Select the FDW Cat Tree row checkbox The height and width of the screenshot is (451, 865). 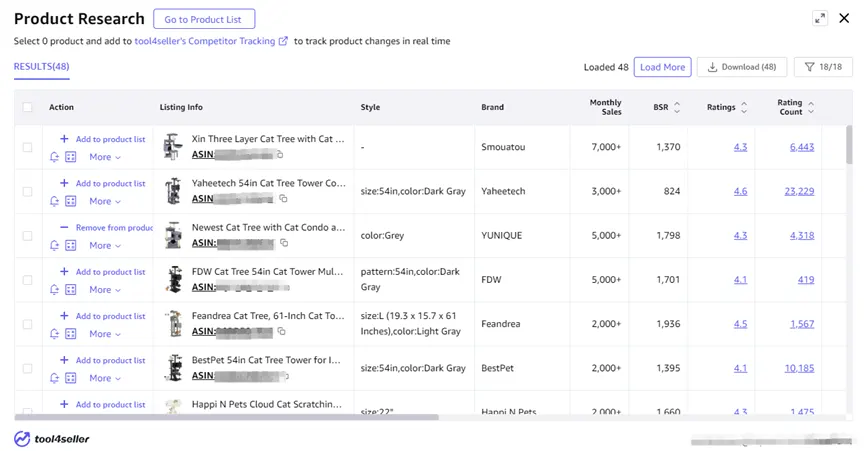27,280
